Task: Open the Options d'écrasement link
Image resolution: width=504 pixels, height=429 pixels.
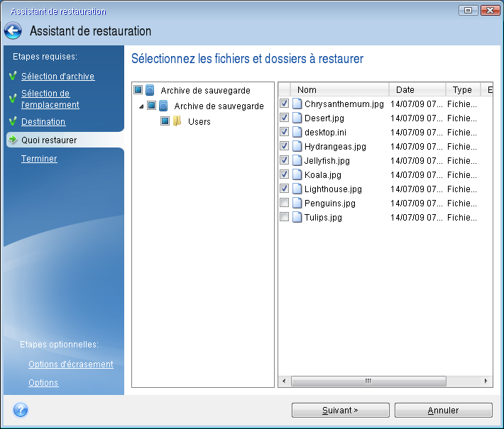Action: [70, 364]
